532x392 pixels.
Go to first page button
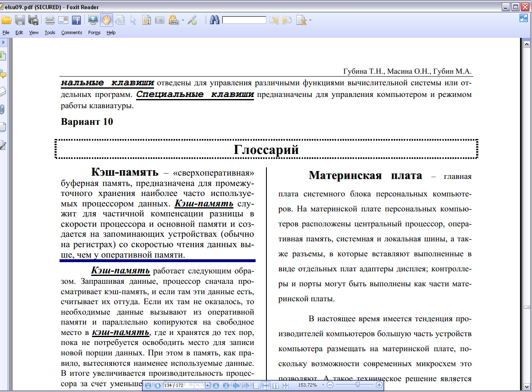coord(148,385)
